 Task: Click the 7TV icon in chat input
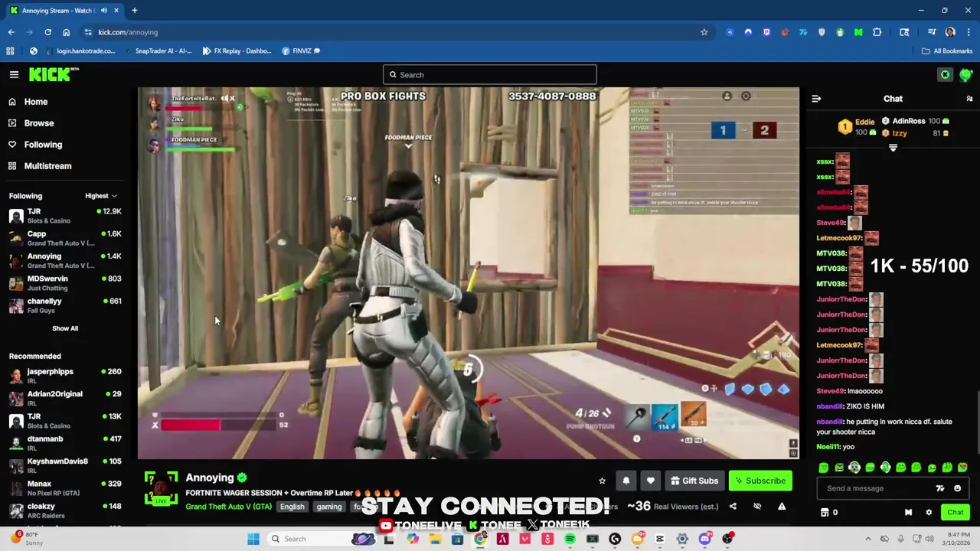pyautogui.click(x=940, y=488)
